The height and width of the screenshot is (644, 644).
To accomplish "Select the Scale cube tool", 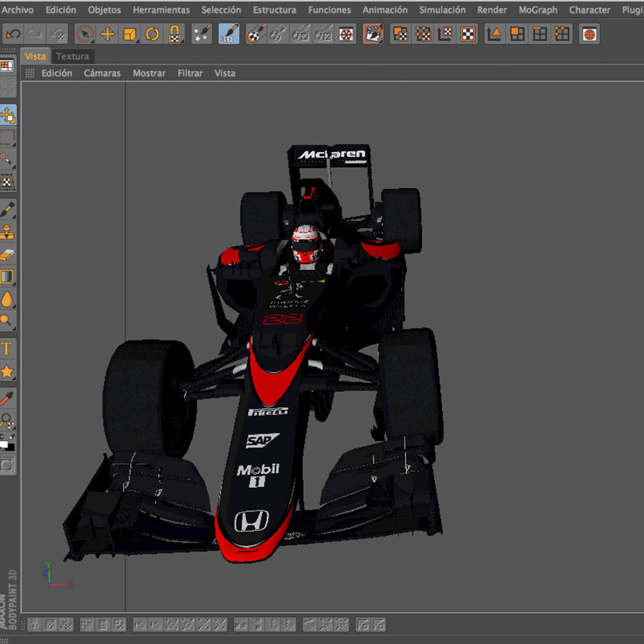I will coord(130,35).
